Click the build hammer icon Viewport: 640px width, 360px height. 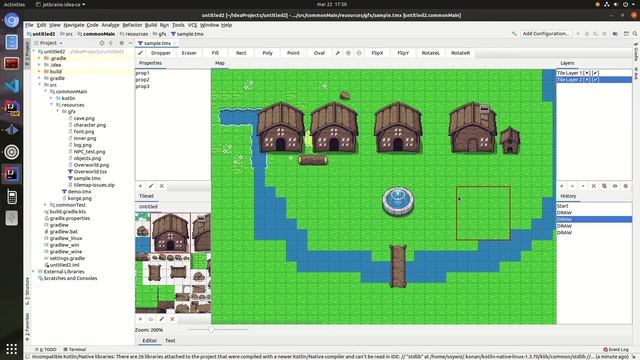514,34
